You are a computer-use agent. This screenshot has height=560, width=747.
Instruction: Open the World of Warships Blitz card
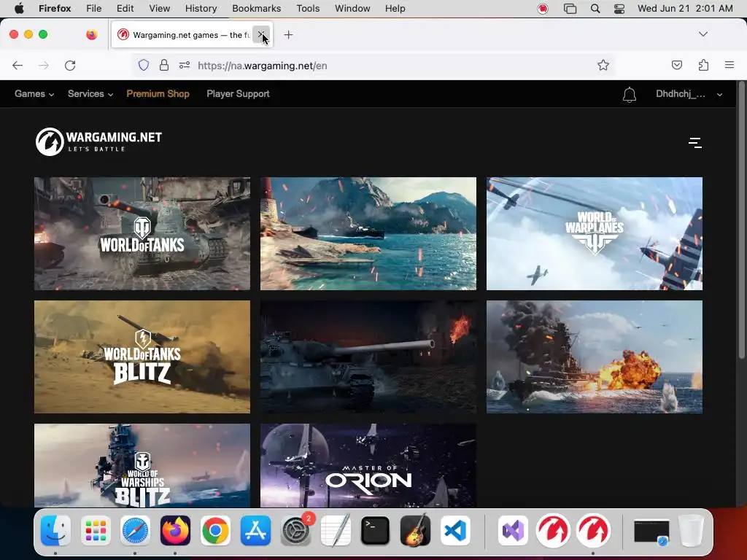click(x=142, y=465)
